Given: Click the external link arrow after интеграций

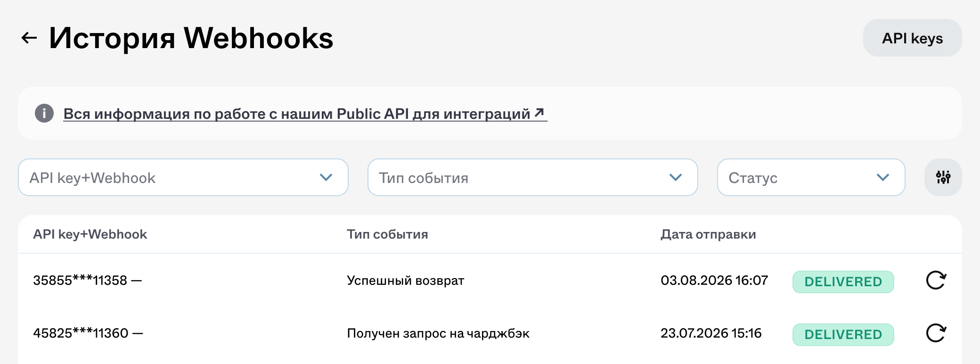Looking at the screenshot, I should point(539,113).
